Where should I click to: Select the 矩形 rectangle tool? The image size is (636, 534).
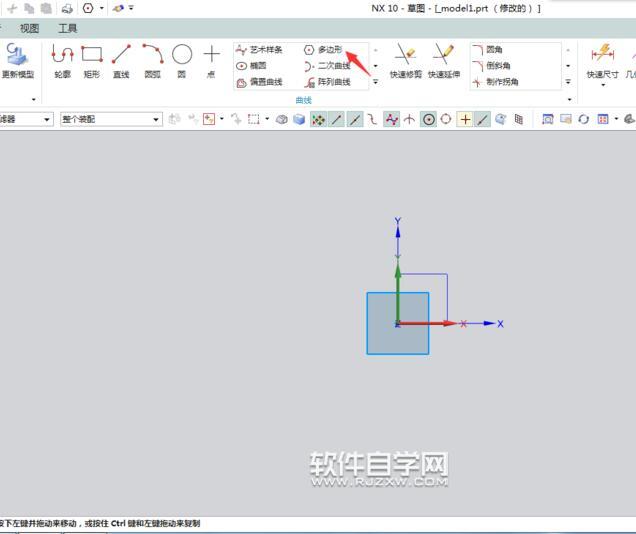(x=92, y=61)
